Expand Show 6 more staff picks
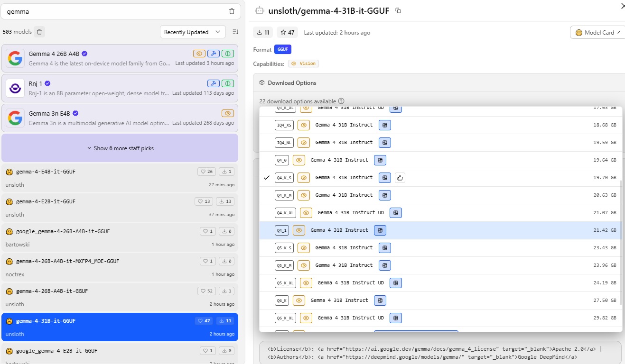Viewport: 625px width, 364px height. point(120,148)
